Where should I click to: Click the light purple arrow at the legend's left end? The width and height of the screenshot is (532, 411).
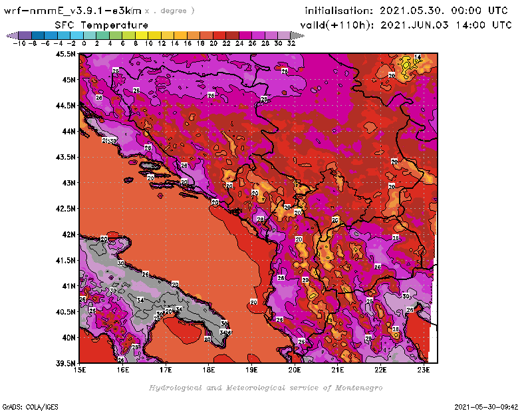tap(13, 35)
